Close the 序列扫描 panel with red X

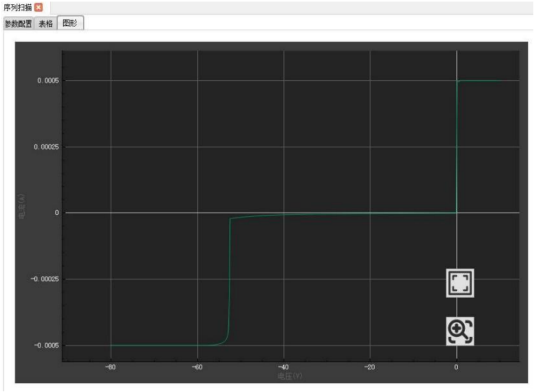38,8
